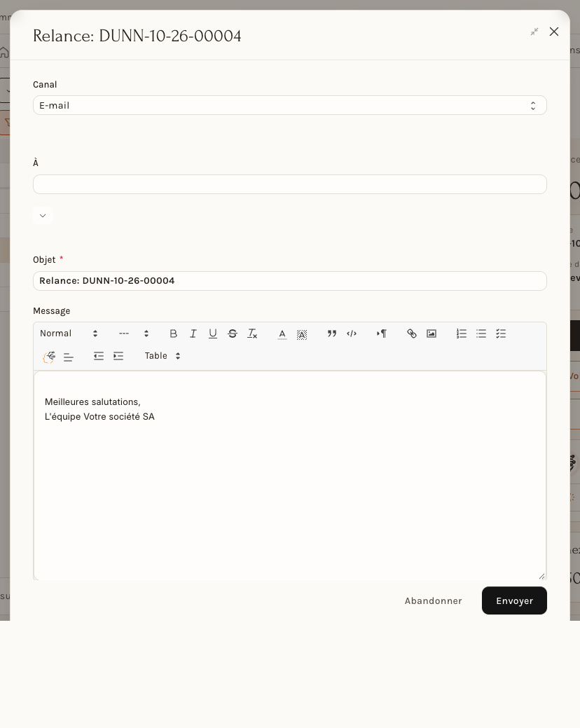Screen dimensions: 580x728
Task: Click the message editor resize handle
Action: tap(541, 576)
